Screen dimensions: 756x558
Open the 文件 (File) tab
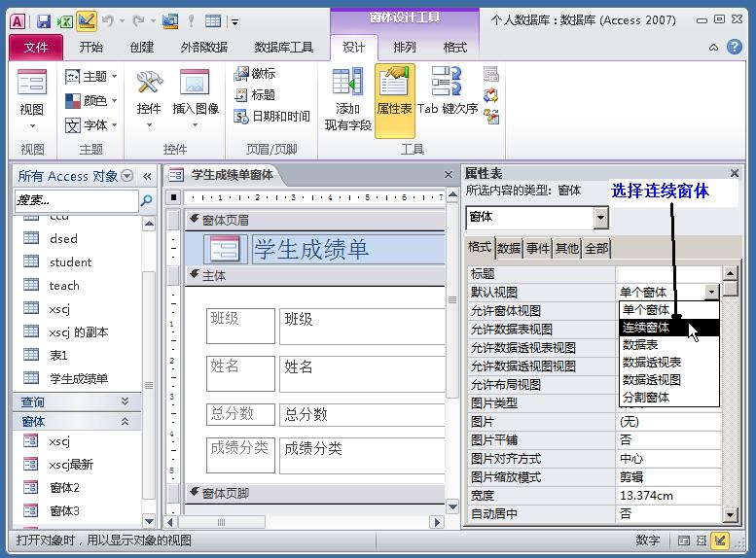(x=36, y=48)
